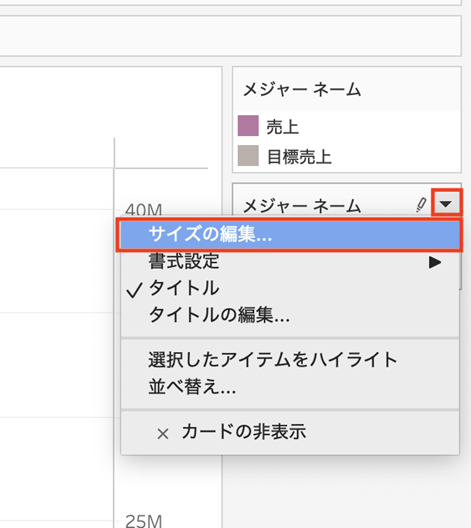Open the 並べ替え... sort option
The image size is (471, 528).
pos(290,387)
